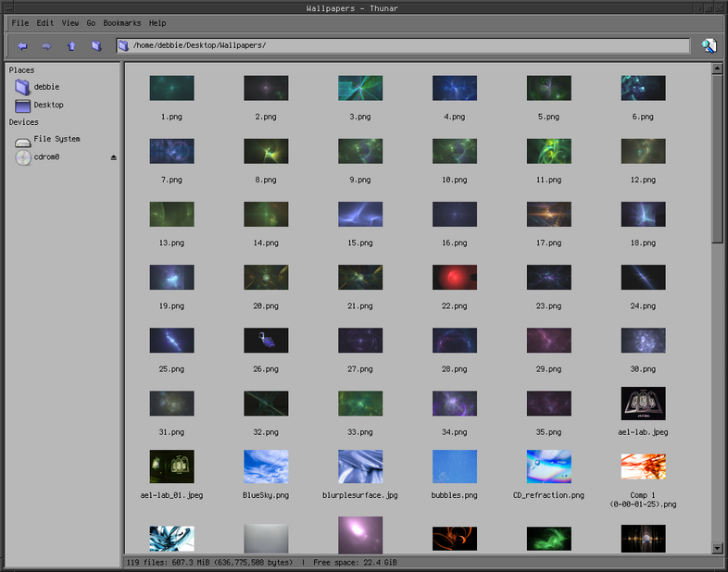Click the 18.png file name
This screenshot has width=728, height=572.
click(x=643, y=243)
